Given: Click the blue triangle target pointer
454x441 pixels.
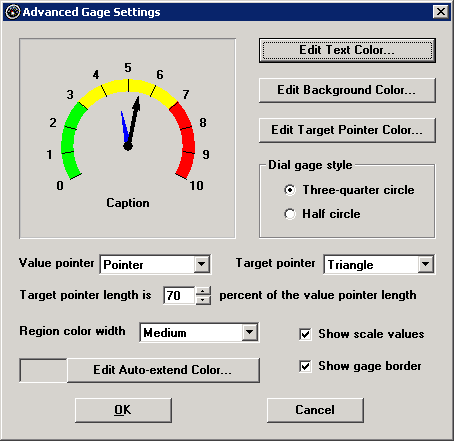Looking at the screenshot, I should click(125, 127).
